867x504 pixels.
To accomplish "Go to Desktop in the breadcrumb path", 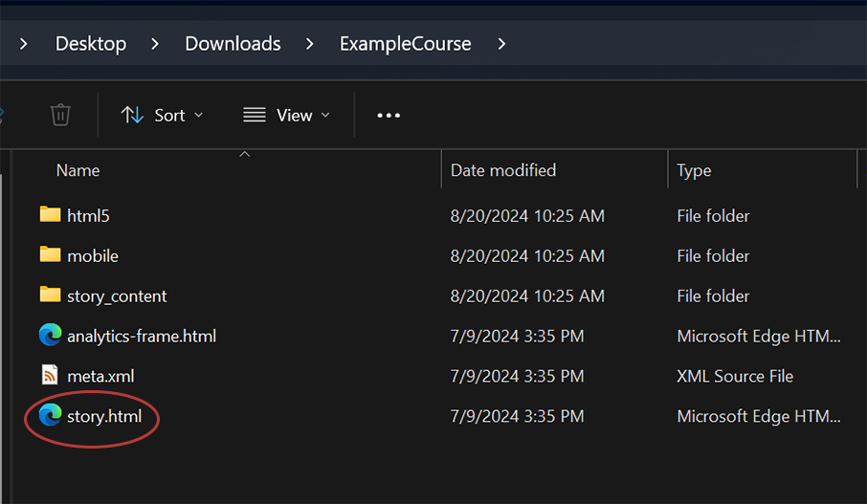I will [91, 44].
